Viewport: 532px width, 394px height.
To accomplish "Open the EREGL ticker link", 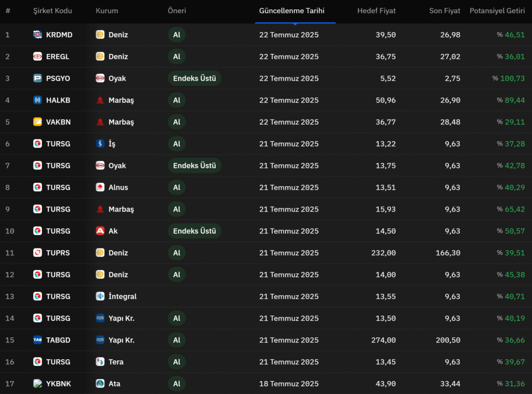I will [58, 56].
